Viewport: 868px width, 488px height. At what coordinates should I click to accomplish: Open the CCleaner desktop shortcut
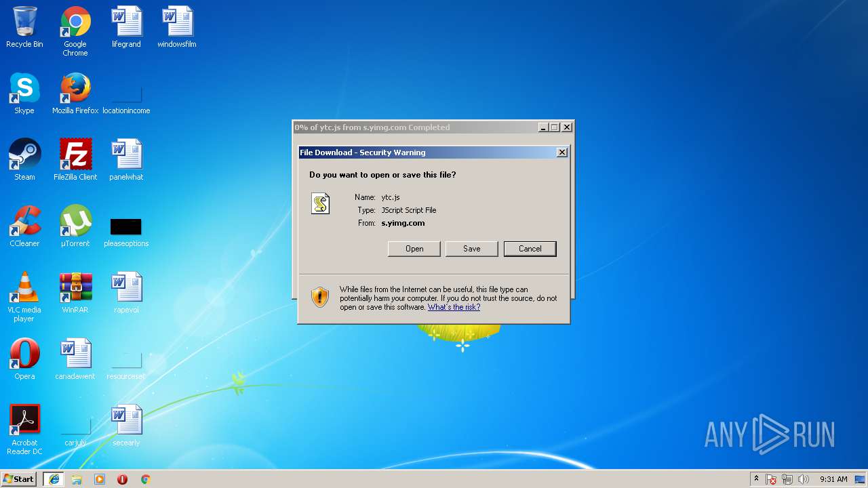tap(24, 226)
